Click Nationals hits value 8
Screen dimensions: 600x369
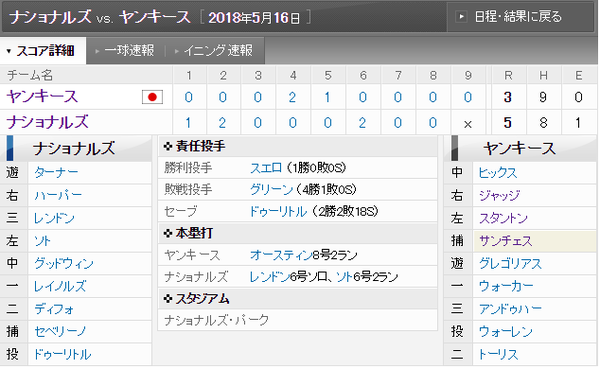coord(543,123)
